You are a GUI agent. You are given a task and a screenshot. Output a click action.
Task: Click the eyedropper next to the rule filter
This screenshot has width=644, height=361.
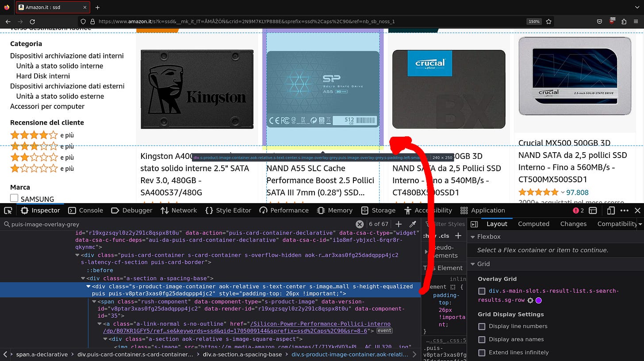point(414,224)
